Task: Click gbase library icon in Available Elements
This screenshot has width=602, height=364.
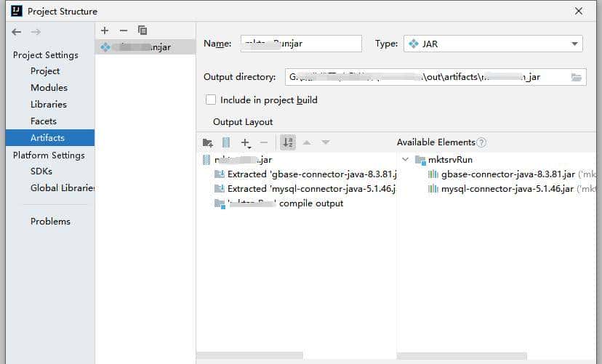Action: [x=433, y=174]
